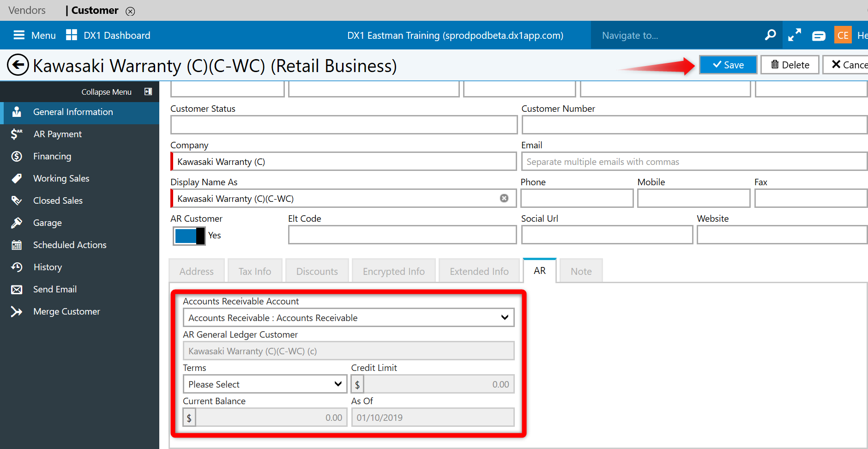This screenshot has width=868, height=449.
Task: Switch to the Tax Info tab
Action: tap(255, 271)
